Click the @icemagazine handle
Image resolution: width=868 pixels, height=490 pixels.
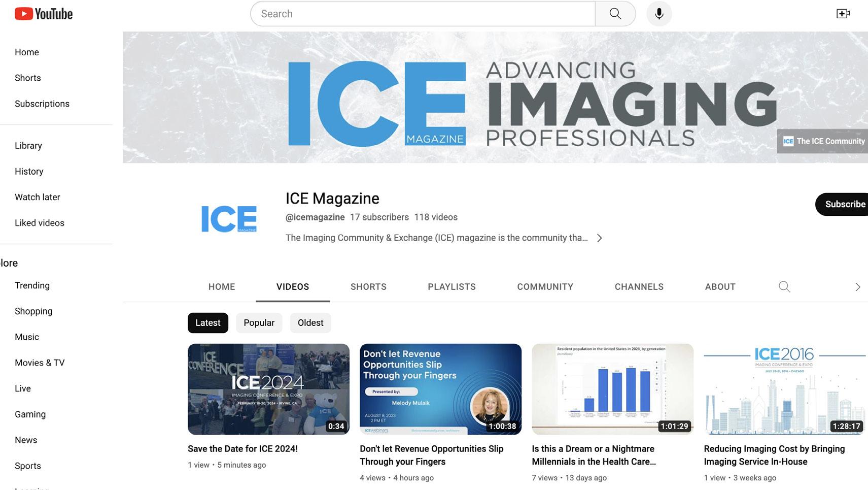tap(315, 217)
